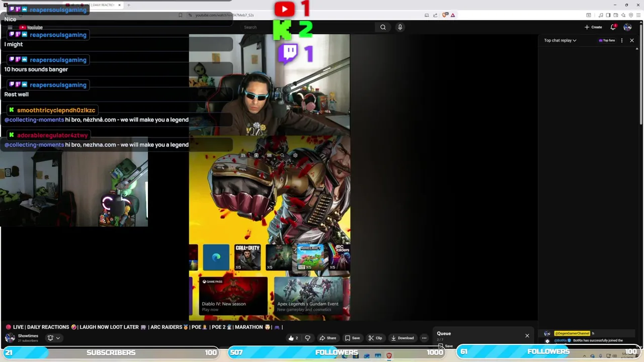Open the browser main menu icon
The width and height of the screenshot is (644, 362).
[x=638, y=15]
